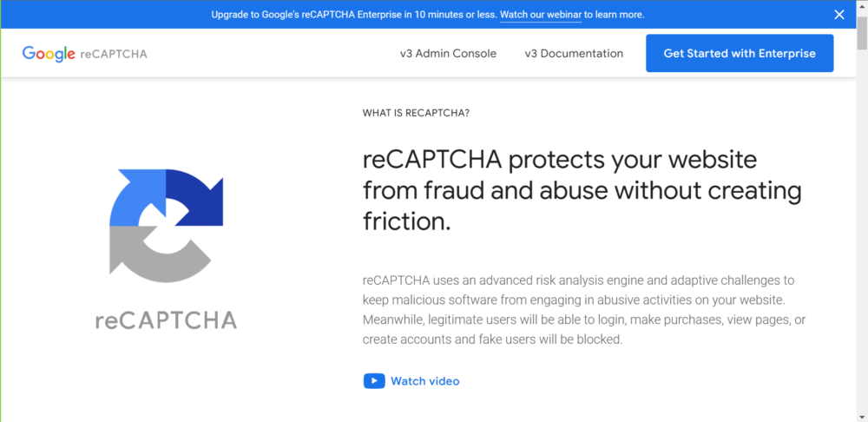Click gray reCAPTCHA wordmark under logo
This screenshot has width=868, height=422.
coord(166,320)
